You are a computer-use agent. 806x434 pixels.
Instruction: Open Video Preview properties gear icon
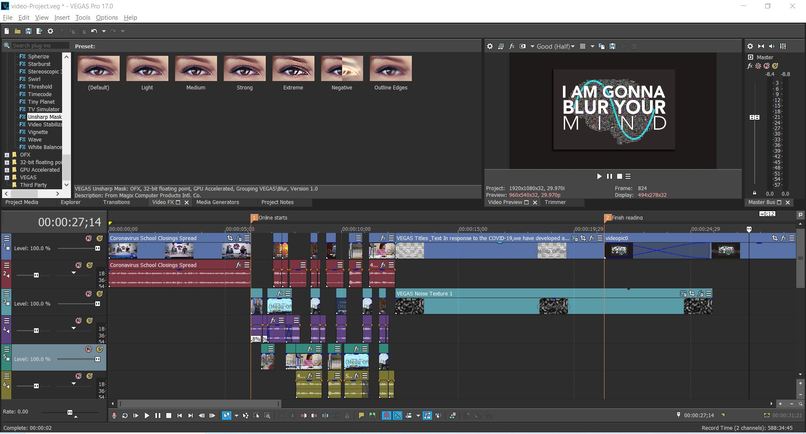pyautogui.click(x=490, y=46)
